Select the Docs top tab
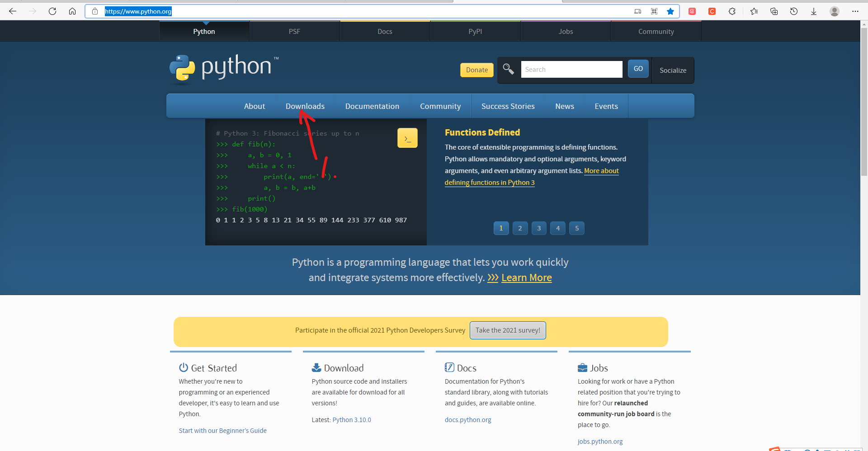This screenshot has width=868, height=451. pyautogui.click(x=385, y=31)
